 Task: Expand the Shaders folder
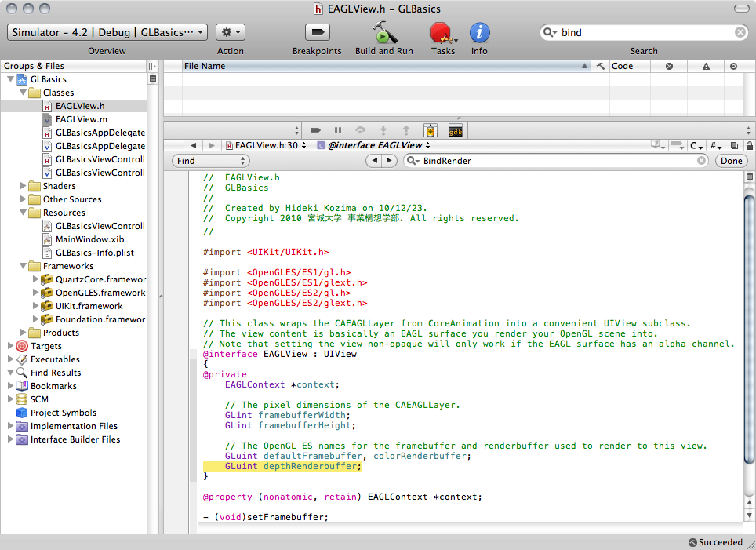pos(23,186)
